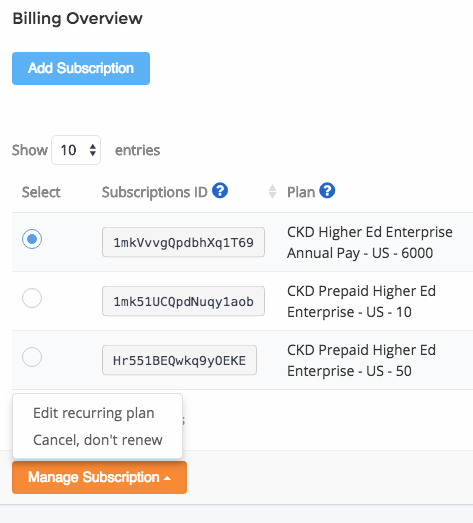Viewport: 473px width, 523px height.
Task: Click the Billing Overview heading
Action: pyautogui.click(x=77, y=18)
